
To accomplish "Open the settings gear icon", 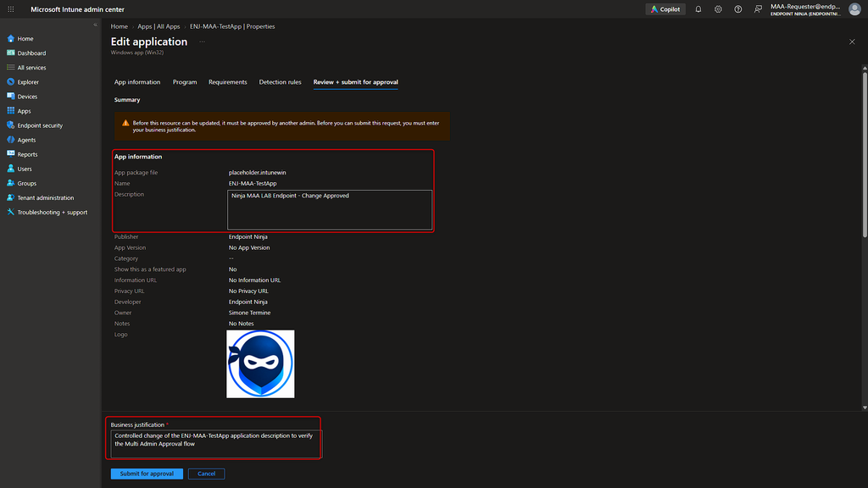I will pos(718,9).
